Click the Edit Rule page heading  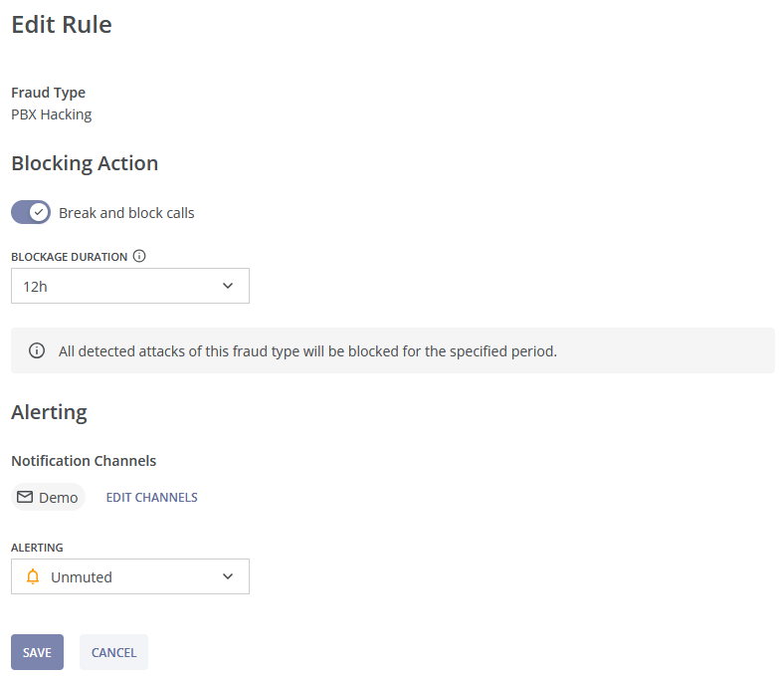tap(62, 25)
